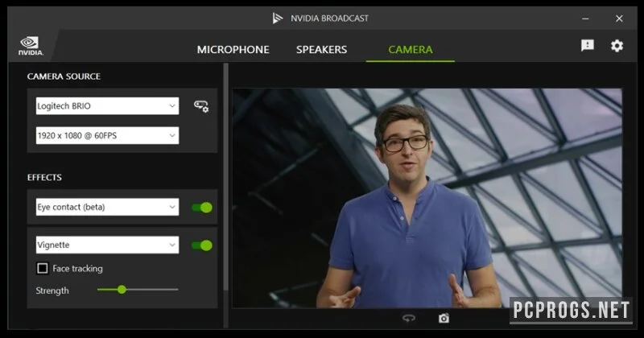Expand the Vignette effect dropdown

point(107,245)
